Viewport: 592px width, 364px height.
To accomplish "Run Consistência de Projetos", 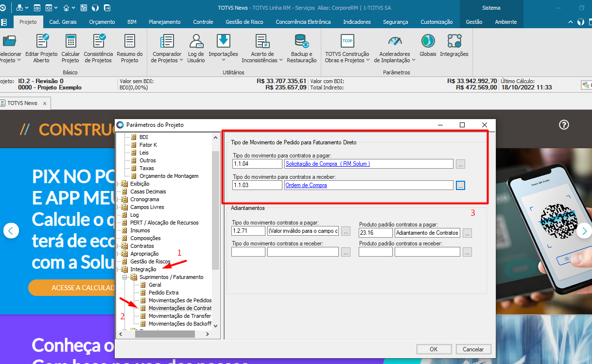I will coord(98,48).
